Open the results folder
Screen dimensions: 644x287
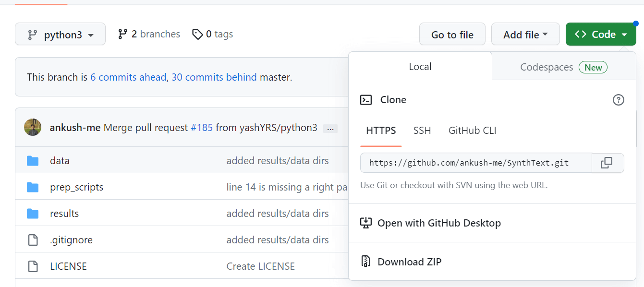click(64, 214)
